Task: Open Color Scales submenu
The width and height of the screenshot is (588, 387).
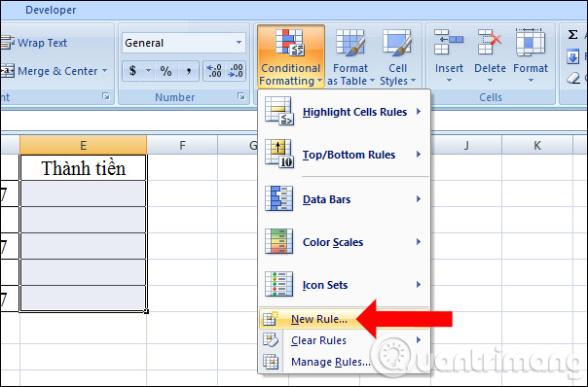Action: click(344, 242)
